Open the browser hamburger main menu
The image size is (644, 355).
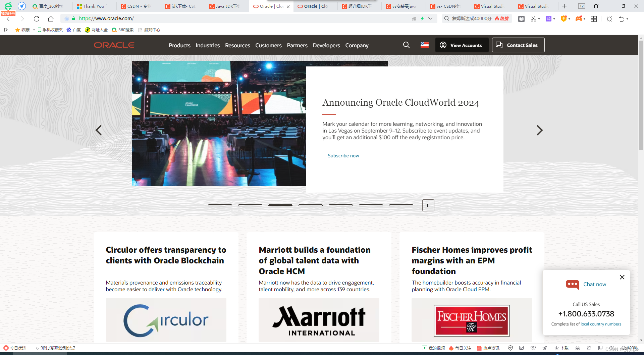pyautogui.click(x=637, y=19)
